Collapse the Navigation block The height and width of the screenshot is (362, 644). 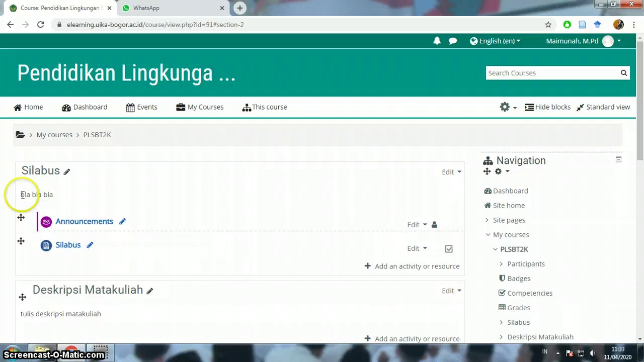pos(618,160)
